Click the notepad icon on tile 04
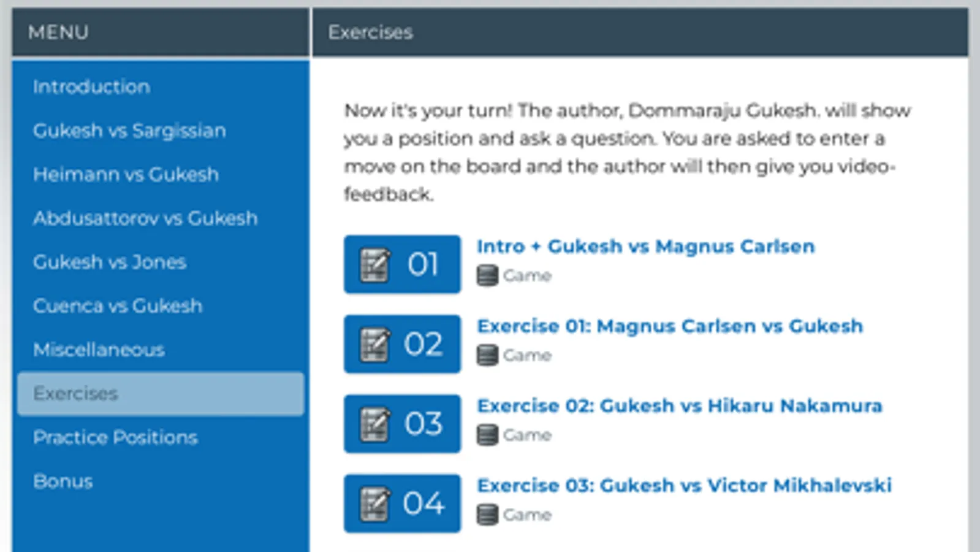Image resolution: width=980 pixels, height=552 pixels. coord(374,504)
